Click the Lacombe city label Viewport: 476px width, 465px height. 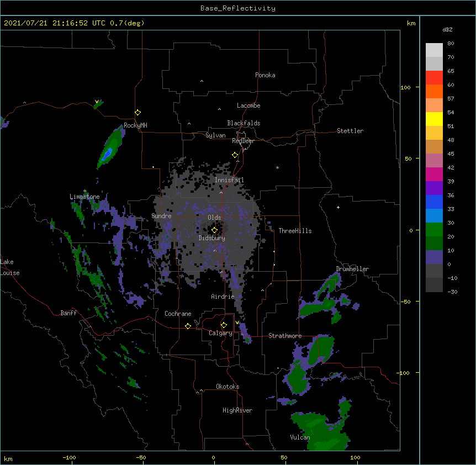248,105
